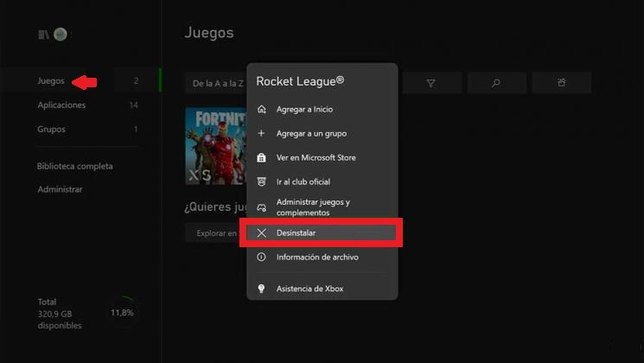Select the Juegos sidebar section
The height and width of the screenshot is (363, 644).
[x=81, y=80]
